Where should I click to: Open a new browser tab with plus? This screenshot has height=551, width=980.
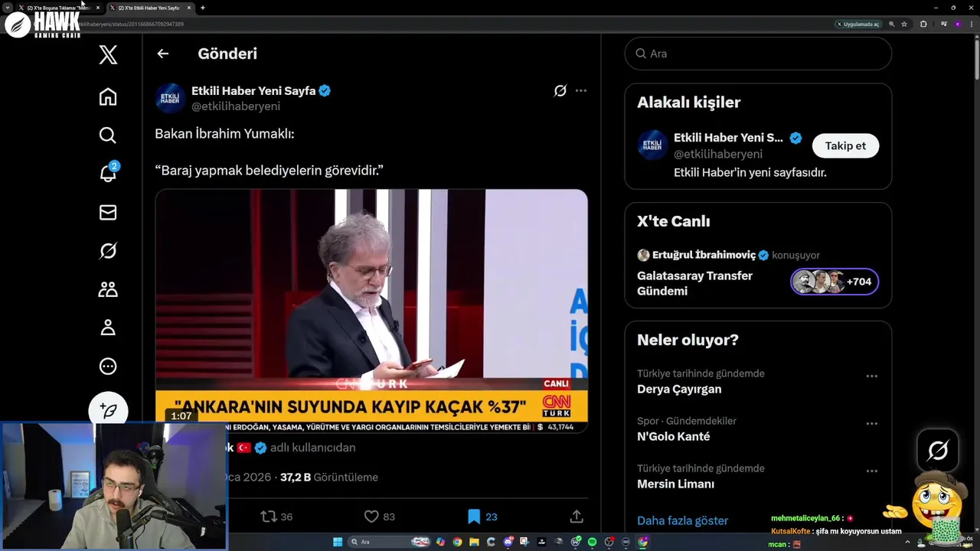203,8
